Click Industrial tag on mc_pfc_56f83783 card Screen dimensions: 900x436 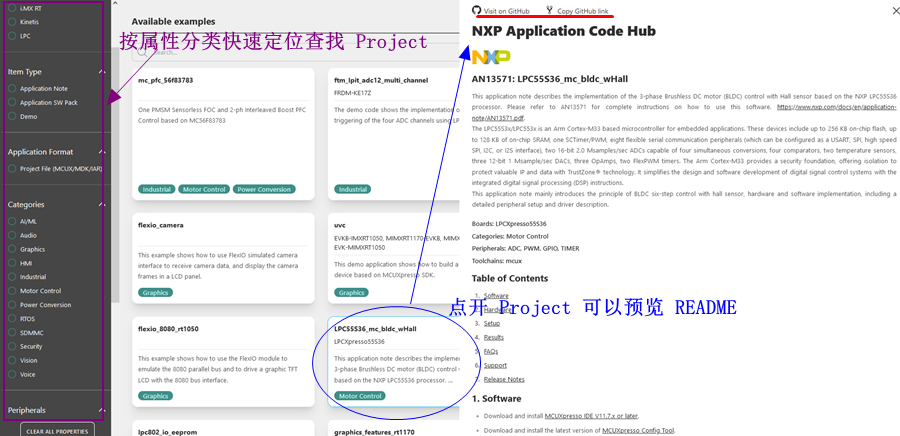[156, 189]
